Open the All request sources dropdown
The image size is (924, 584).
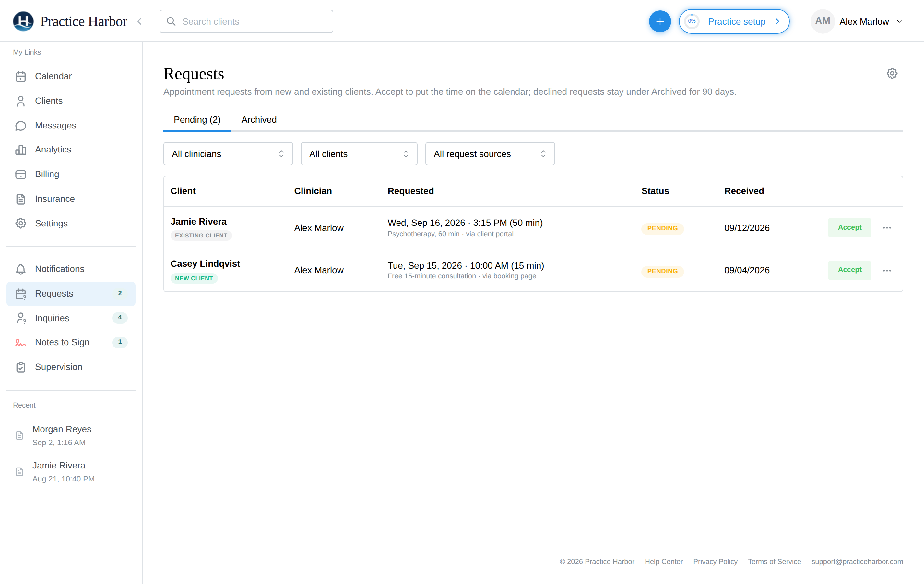click(x=490, y=154)
